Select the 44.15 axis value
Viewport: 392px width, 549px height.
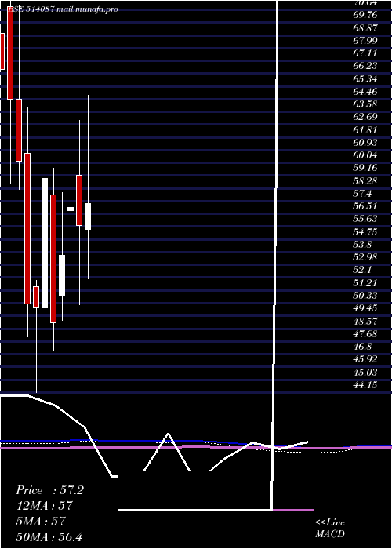point(365,384)
